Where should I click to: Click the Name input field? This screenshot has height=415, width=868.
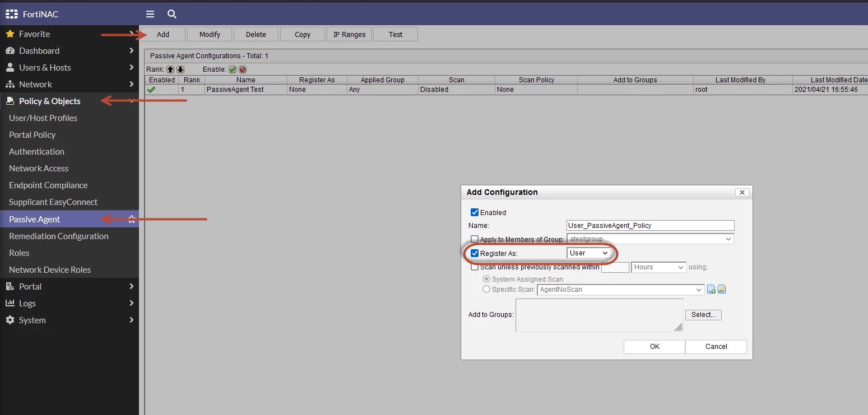pyautogui.click(x=651, y=225)
